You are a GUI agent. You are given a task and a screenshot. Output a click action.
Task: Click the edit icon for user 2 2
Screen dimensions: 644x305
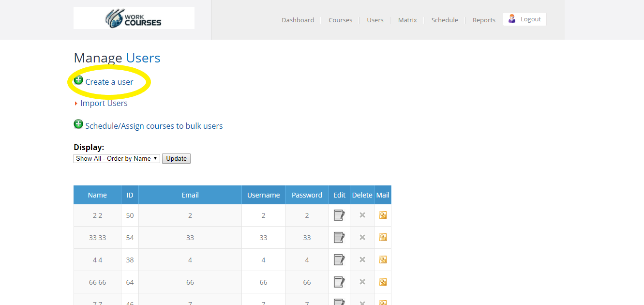click(339, 215)
